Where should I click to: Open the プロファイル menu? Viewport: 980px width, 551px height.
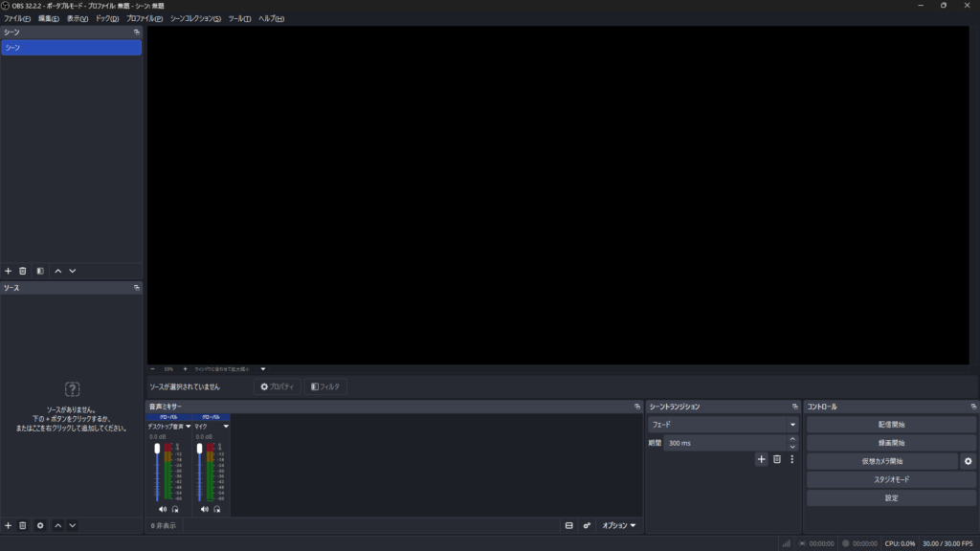145,19
